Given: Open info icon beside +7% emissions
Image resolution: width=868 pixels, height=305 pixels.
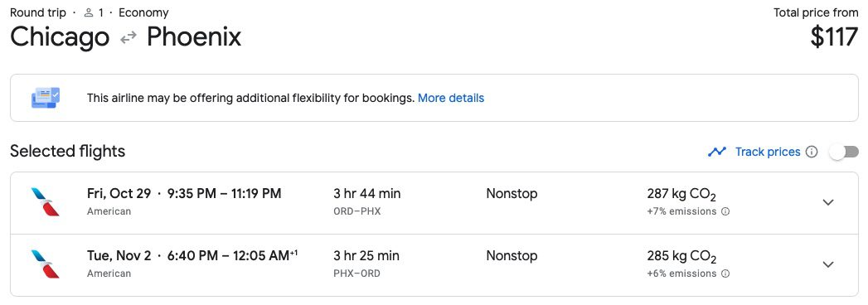Looking at the screenshot, I should click(725, 211).
